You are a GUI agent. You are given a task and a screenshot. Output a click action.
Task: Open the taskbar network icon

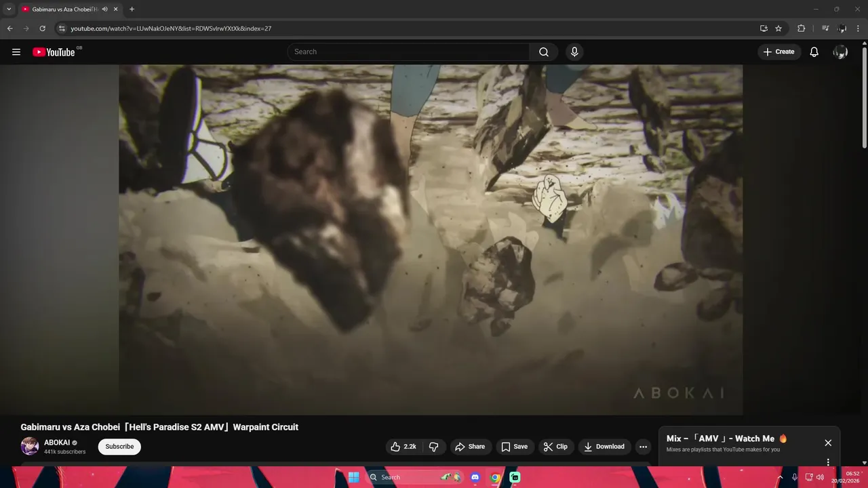809,477
